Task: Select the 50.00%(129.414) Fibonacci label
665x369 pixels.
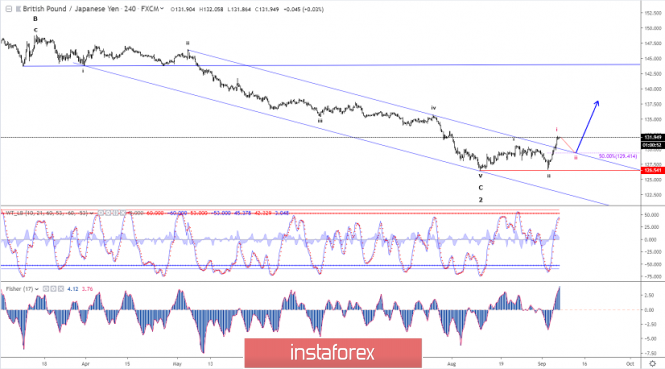Action: pos(618,157)
